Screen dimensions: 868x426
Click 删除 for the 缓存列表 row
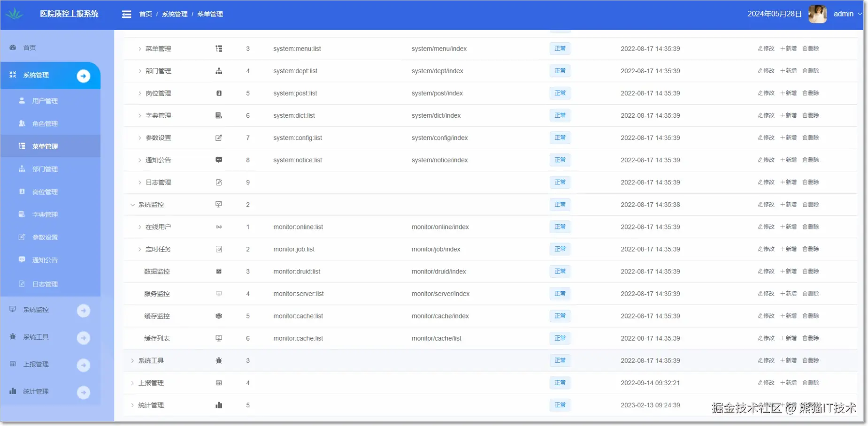(811, 338)
